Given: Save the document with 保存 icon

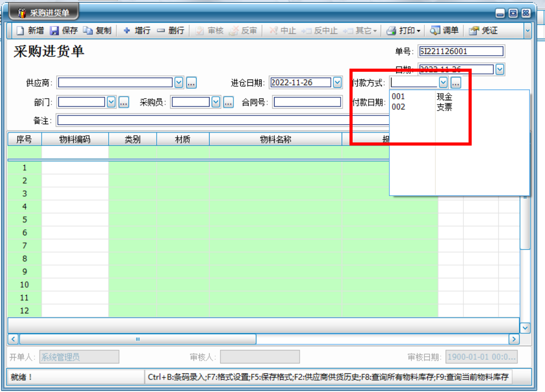Looking at the screenshot, I should [x=54, y=31].
